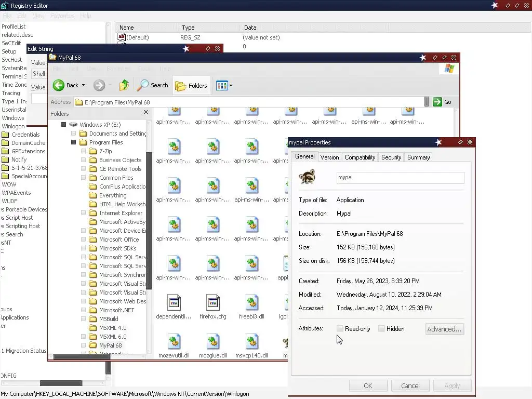
Task: Collapse the Windows XP (E:) tree node
Action: click(x=63, y=125)
